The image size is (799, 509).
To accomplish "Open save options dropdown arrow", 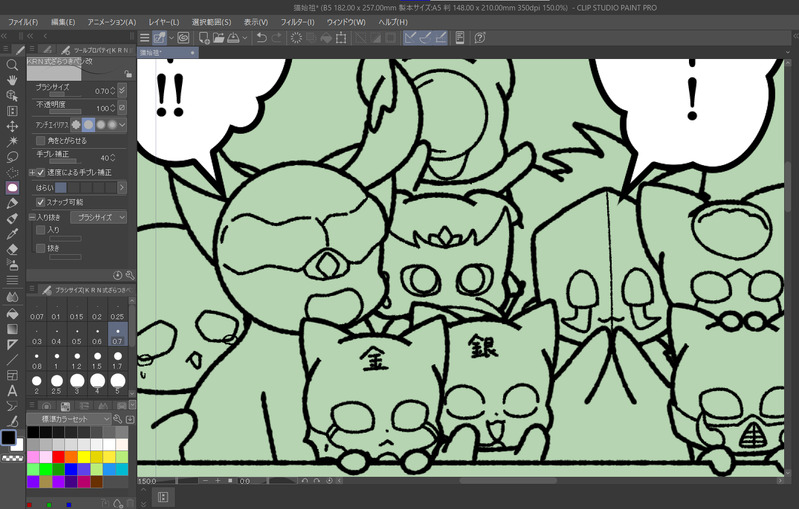I will tap(245, 38).
